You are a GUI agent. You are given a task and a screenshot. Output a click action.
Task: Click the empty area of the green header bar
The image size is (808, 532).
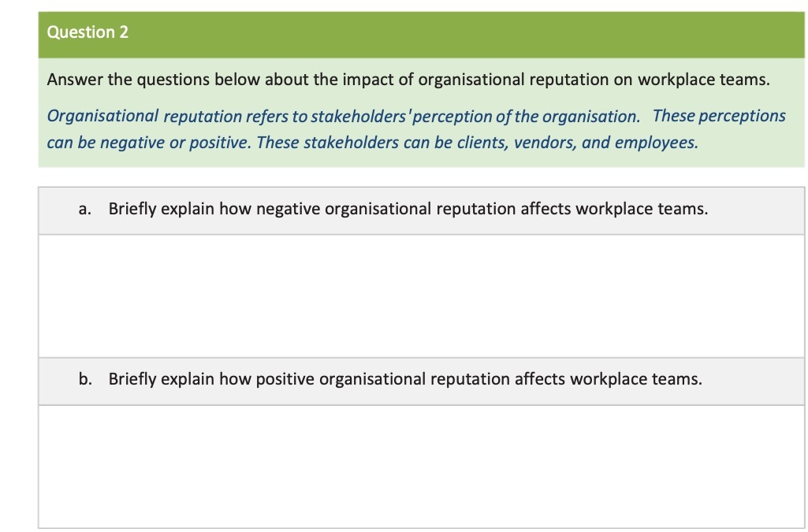(464, 35)
